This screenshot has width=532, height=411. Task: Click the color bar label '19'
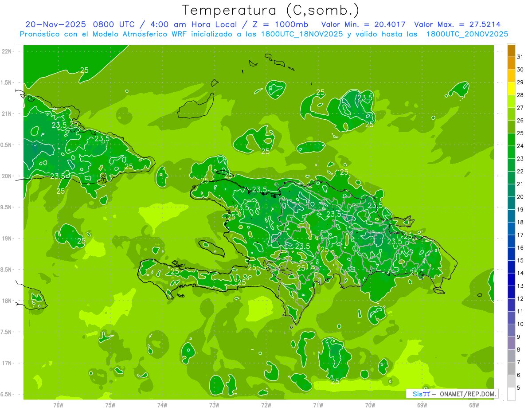520,210
